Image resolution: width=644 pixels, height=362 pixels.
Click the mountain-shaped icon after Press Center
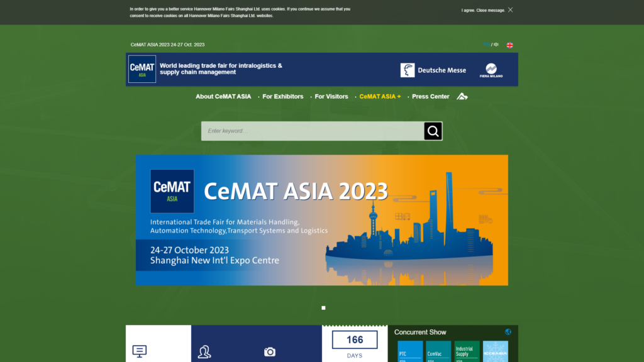(462, 96)
